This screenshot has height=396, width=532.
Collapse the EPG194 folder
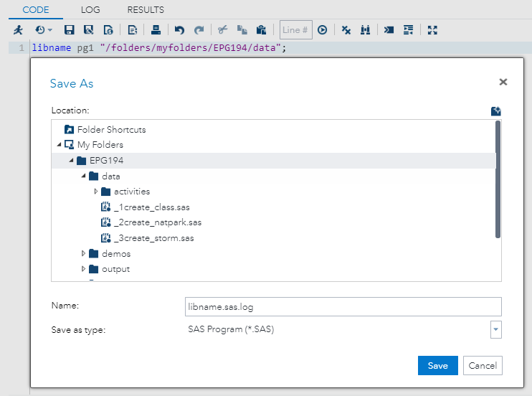pyautogui.click(x=71, y=160)
